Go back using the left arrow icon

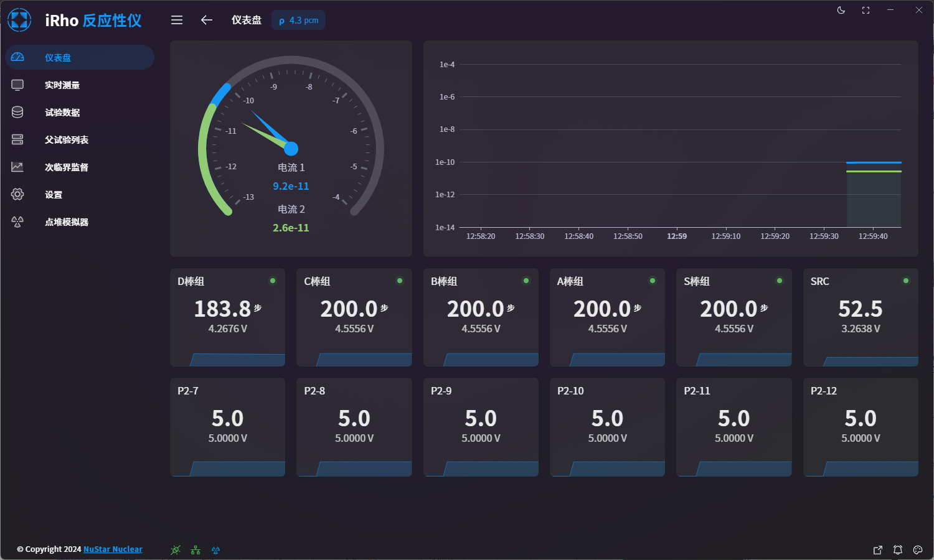[x=207, y=20]
